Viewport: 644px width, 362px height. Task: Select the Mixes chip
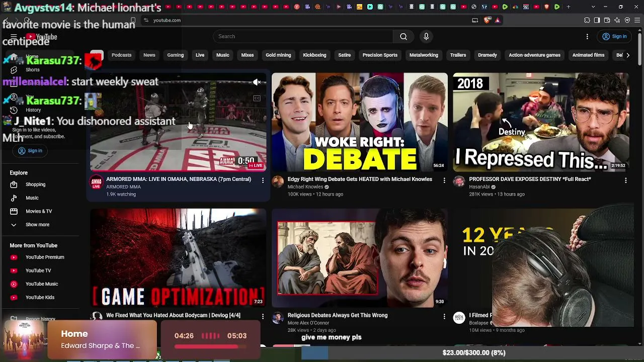pyautogui.click(x=248, y=55)
